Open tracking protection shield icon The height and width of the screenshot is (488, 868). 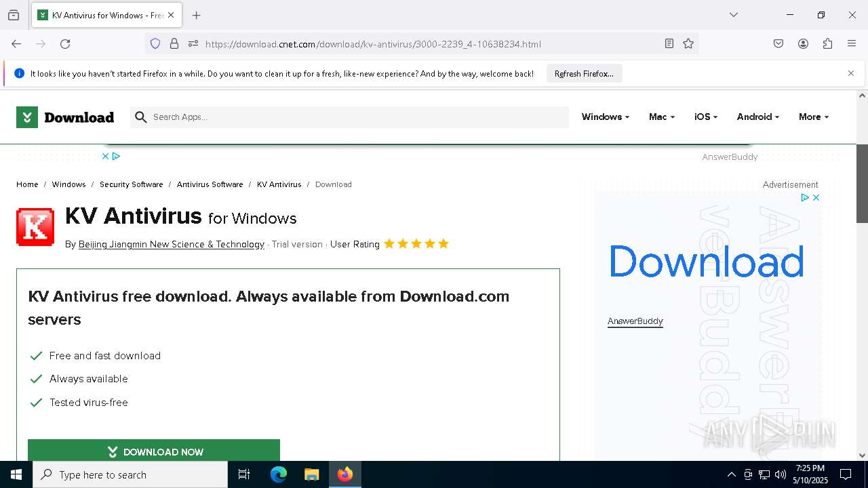(155, 44)
